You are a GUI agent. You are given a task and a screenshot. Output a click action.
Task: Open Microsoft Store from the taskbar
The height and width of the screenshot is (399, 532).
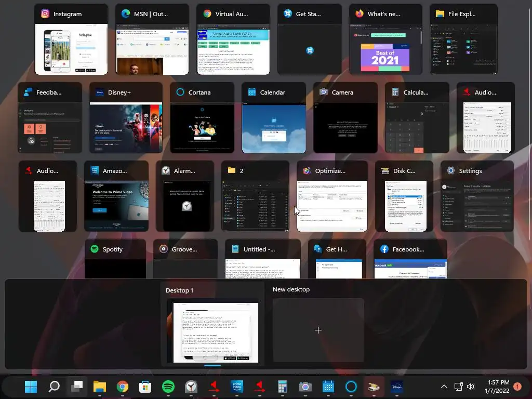pyautogui.click(x=145, y=387)
